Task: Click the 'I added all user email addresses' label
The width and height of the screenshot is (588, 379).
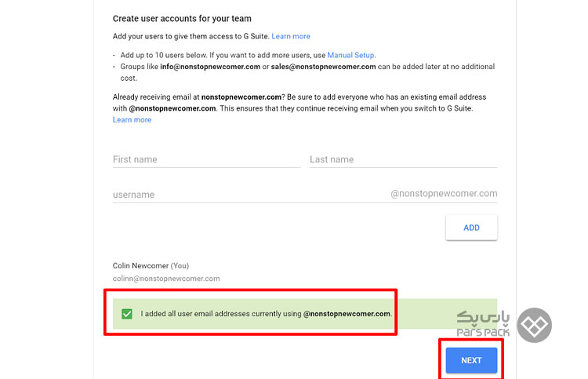Action: coord(267,314)
